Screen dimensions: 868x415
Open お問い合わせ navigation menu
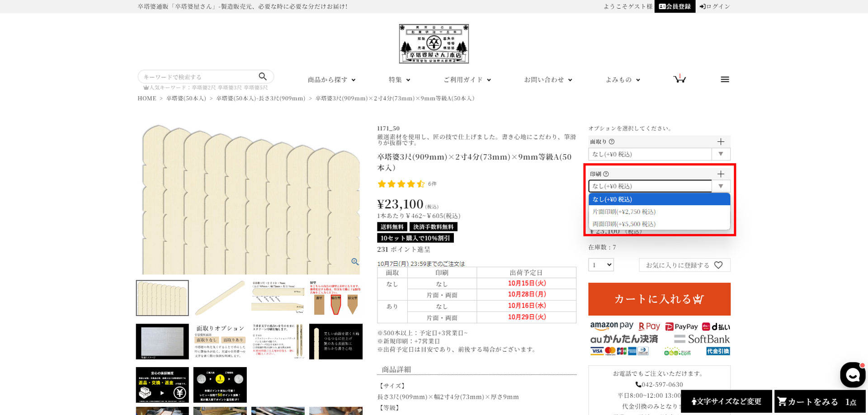coord(548,80)
